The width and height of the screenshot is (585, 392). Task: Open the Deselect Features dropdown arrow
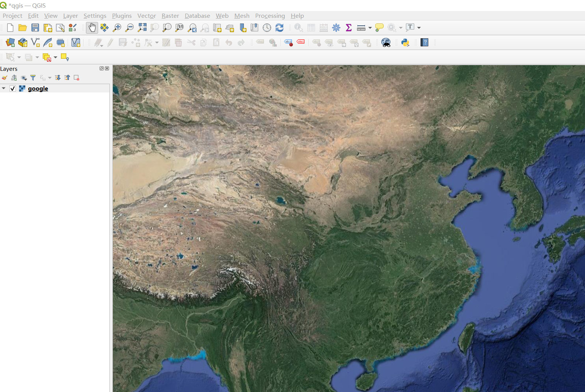tap(55, 57)
